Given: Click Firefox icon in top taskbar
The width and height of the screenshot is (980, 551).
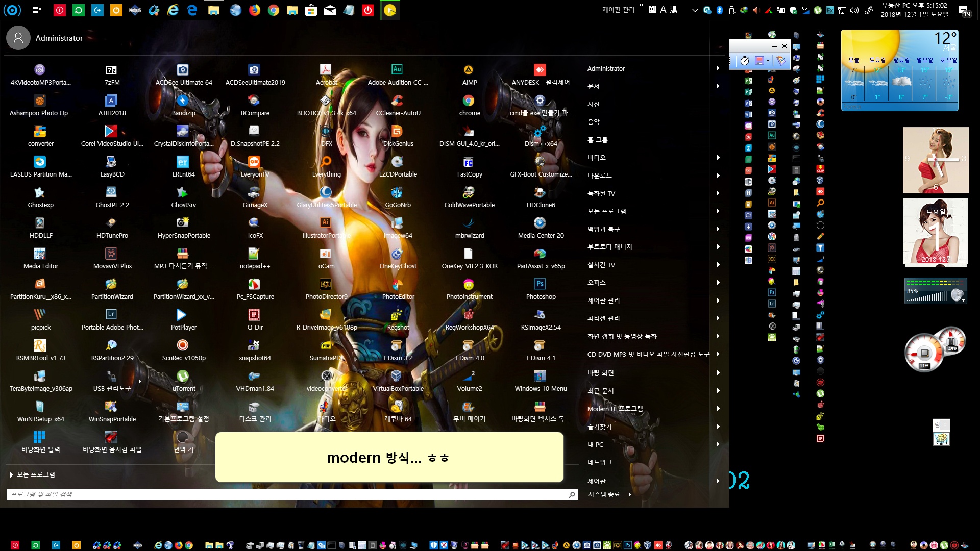Looking at the screenshot, I should point(254,10).
